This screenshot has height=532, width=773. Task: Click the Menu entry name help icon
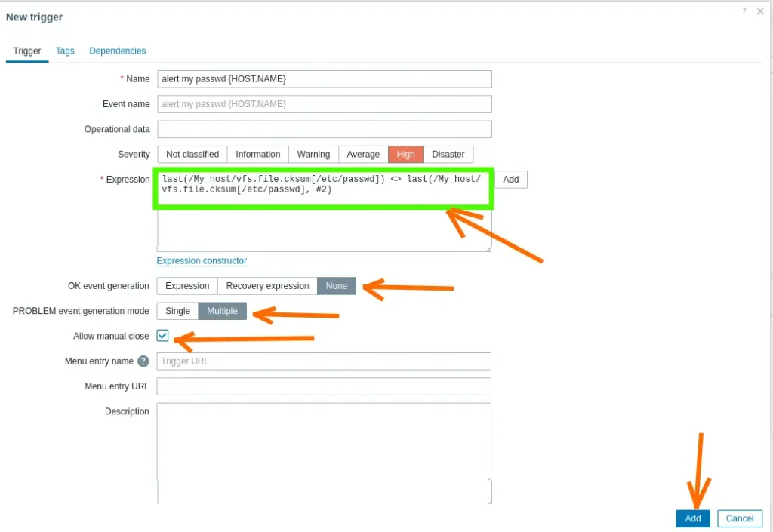143,361
